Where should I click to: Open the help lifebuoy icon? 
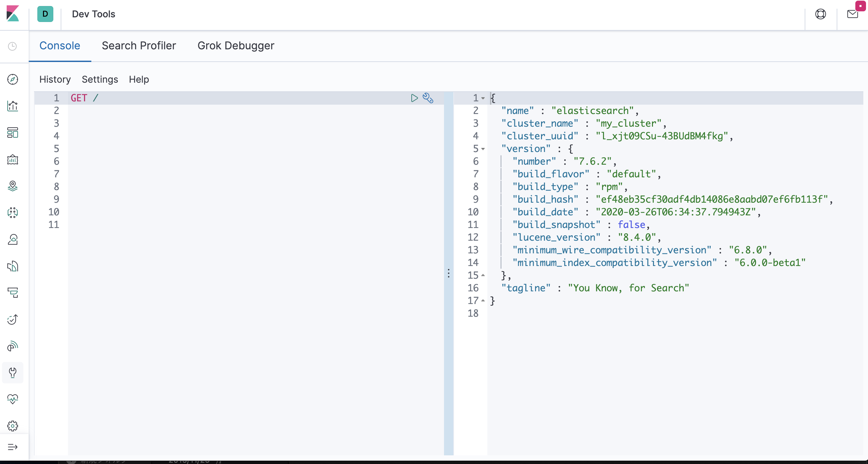[820, 14]
